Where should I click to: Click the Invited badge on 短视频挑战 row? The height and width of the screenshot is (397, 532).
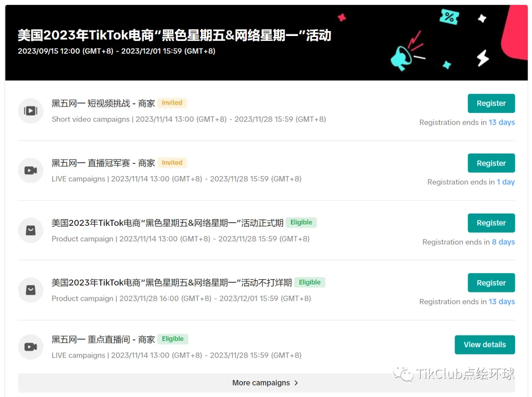[x=172, y=103]
